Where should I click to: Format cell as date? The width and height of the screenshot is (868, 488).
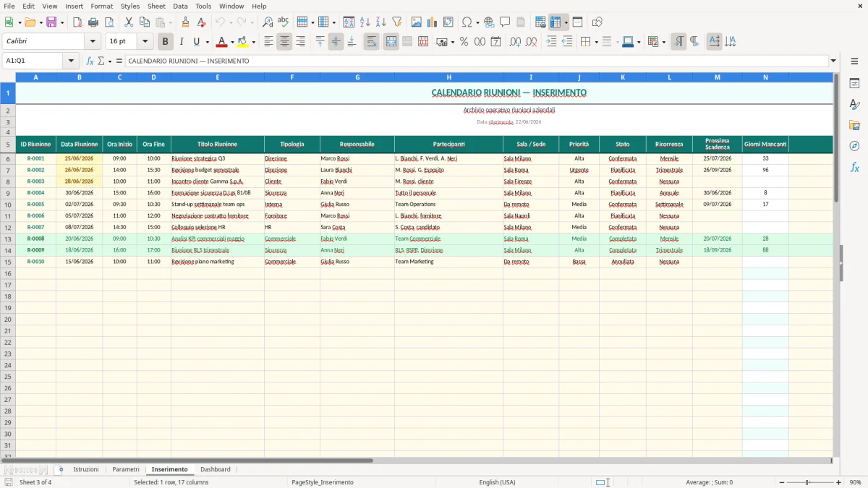click(x=495, y=42)
